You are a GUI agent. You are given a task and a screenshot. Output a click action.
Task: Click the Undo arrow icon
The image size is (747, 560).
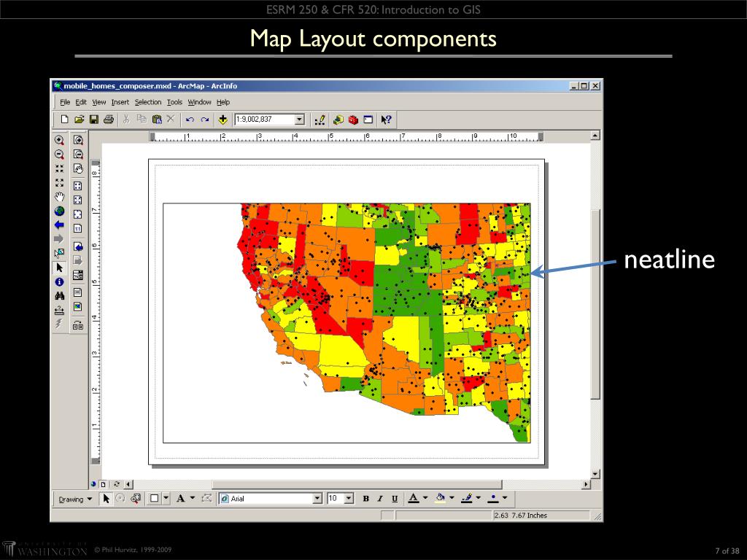pos(190,120)
